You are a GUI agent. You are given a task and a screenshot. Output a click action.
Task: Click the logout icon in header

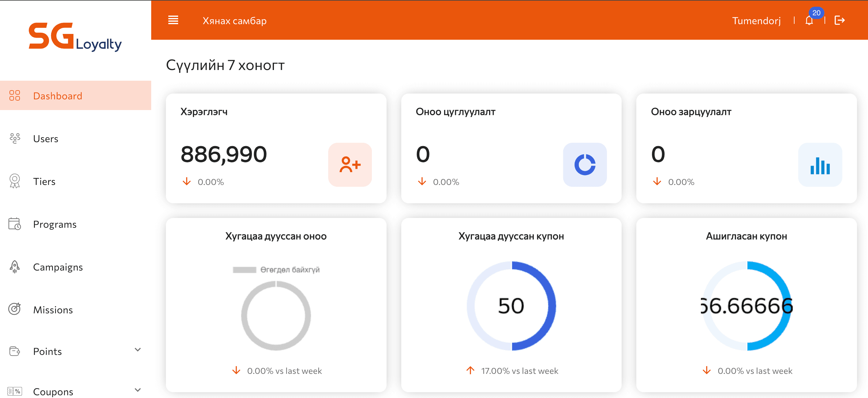click(x=839, y=20)
